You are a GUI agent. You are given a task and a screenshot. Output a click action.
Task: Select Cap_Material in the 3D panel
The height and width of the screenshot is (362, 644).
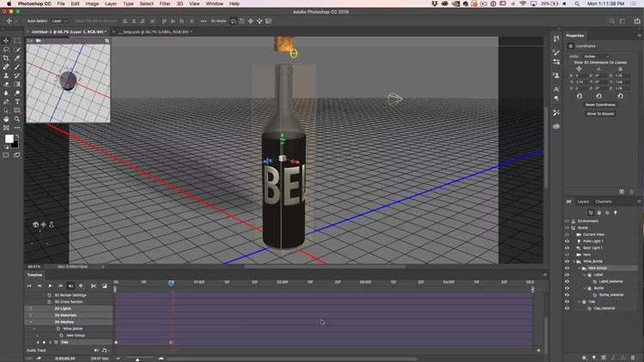pyautogui.click(x=605, y=308)
